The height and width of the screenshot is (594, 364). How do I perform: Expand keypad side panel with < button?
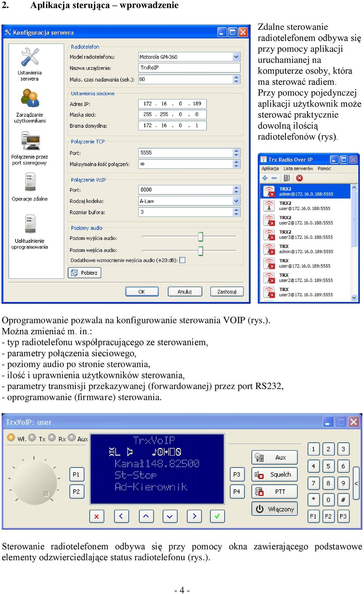pyautogui.click(x=356, y=483)
